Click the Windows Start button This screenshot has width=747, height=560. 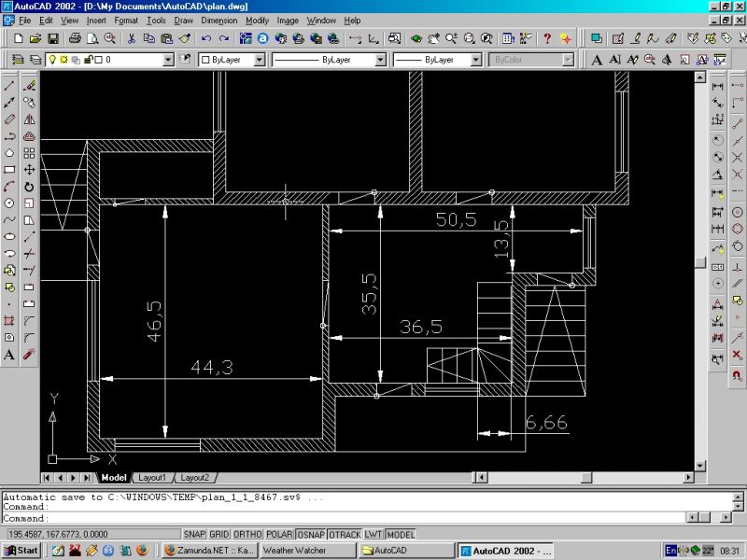pyautogui.click(x=21, y=550)
